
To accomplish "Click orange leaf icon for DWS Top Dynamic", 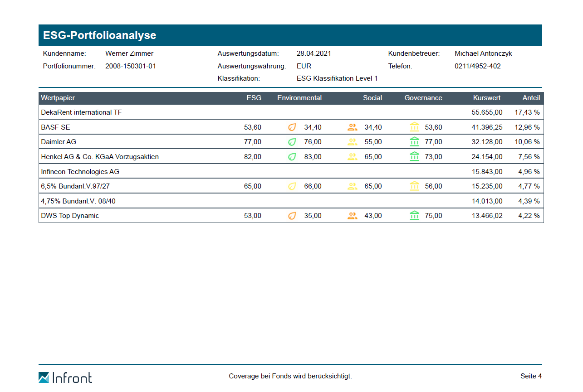I will click(x=292, y=216).
